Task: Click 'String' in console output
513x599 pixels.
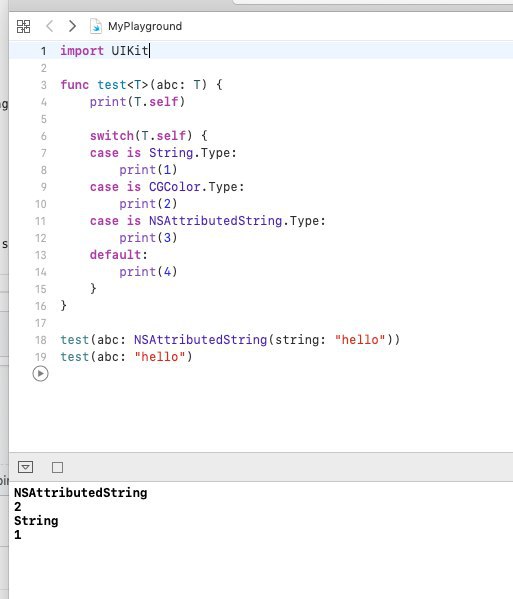Action: [x=36, y=521]
